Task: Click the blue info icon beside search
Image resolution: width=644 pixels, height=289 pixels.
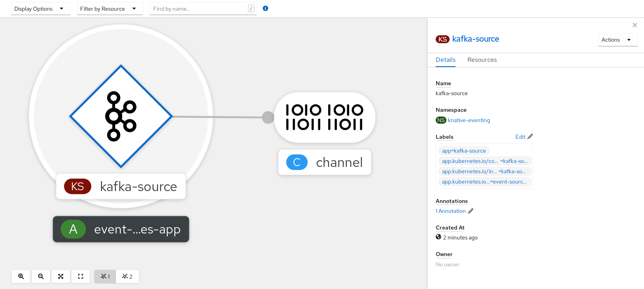Action: click(x=265, y=8)
